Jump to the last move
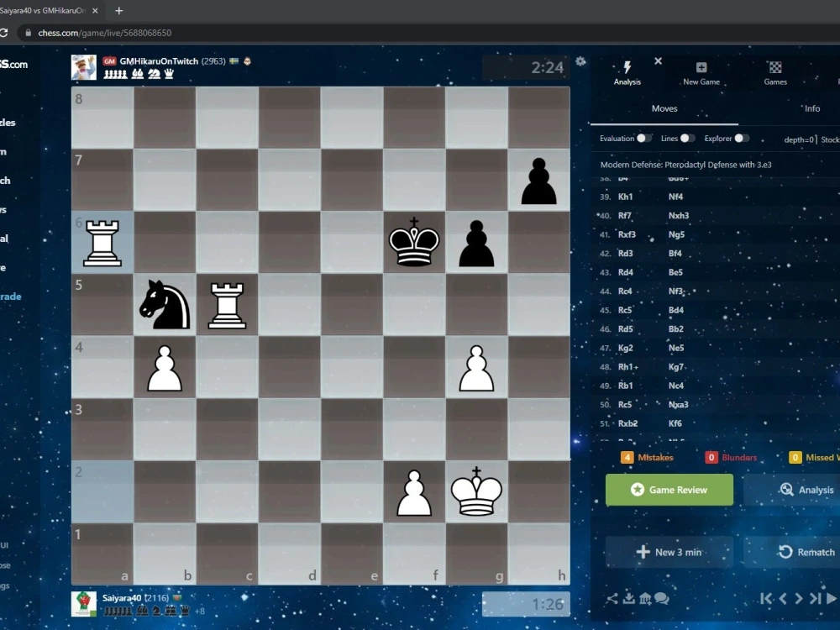The image size is (840, 630). tap(816, 598)
